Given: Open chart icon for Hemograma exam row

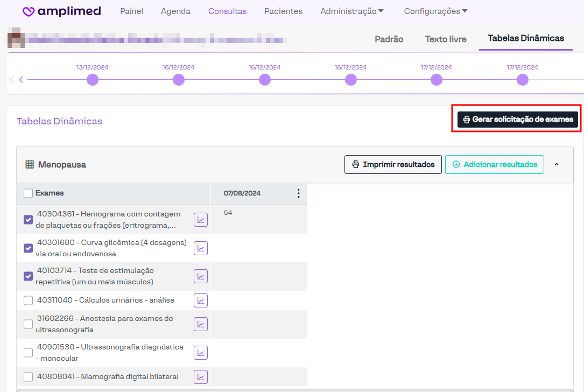Looking at the screenshot, I should [x=201, y=220].
